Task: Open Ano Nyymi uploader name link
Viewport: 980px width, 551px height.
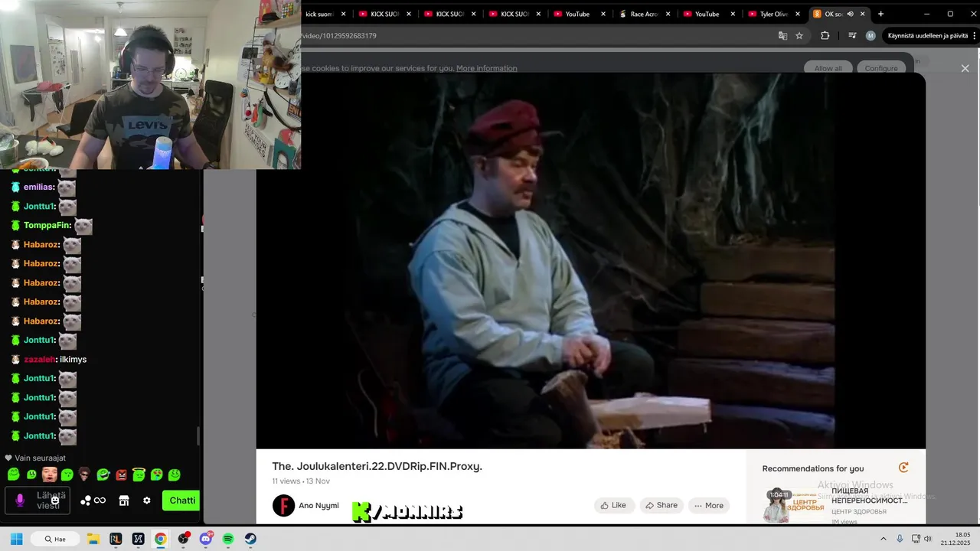Action: 318,506
